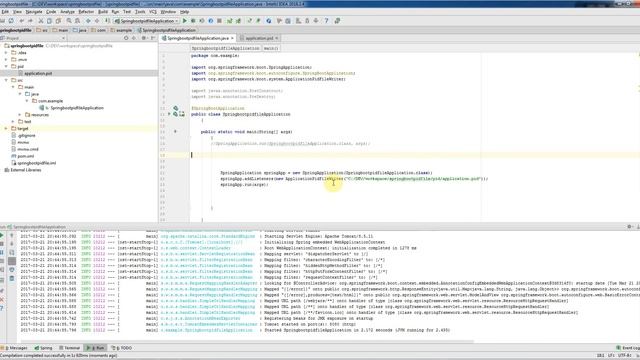The height and width of the screenshot is (360, 640).
Task: Open the run configuration dropdown SpringbootpidfileApplication
Action: click(146, 20)
